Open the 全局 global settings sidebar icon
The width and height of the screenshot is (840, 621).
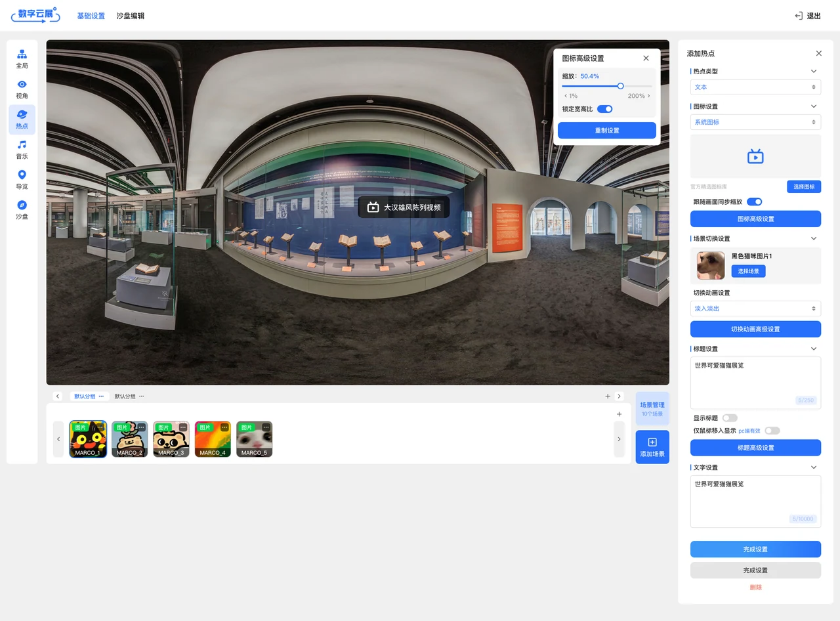[22, 59]
